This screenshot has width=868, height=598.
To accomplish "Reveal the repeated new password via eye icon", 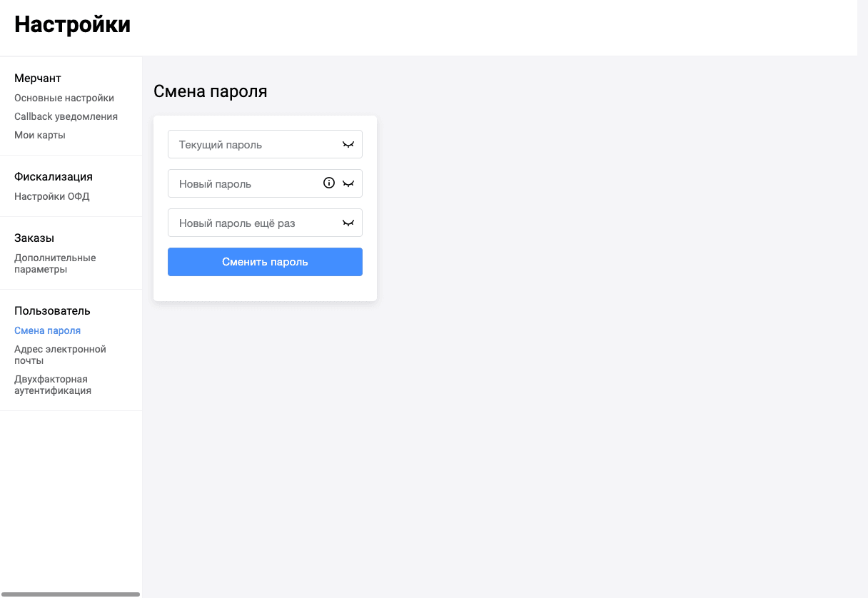I will pyautogui.click(x=348, y=223).
